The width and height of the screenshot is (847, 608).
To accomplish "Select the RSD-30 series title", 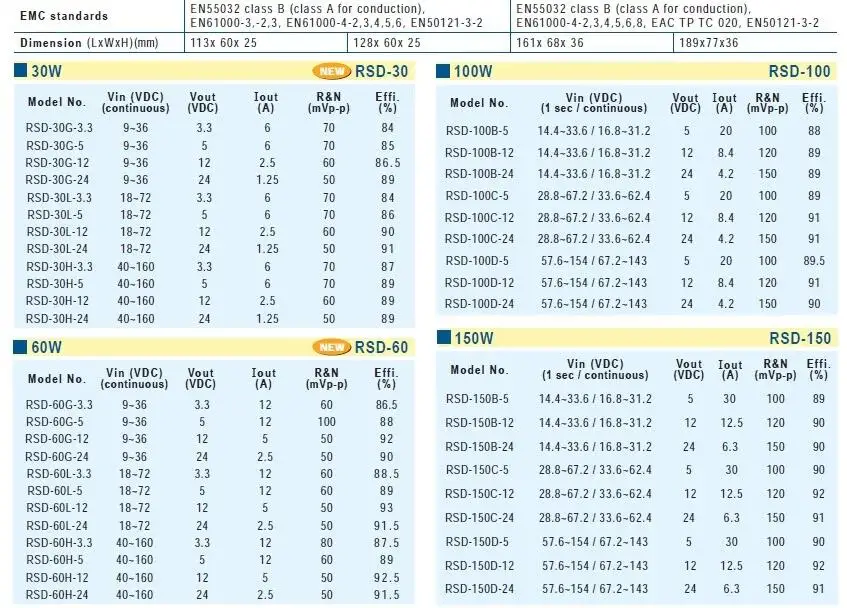I will 381,71.
